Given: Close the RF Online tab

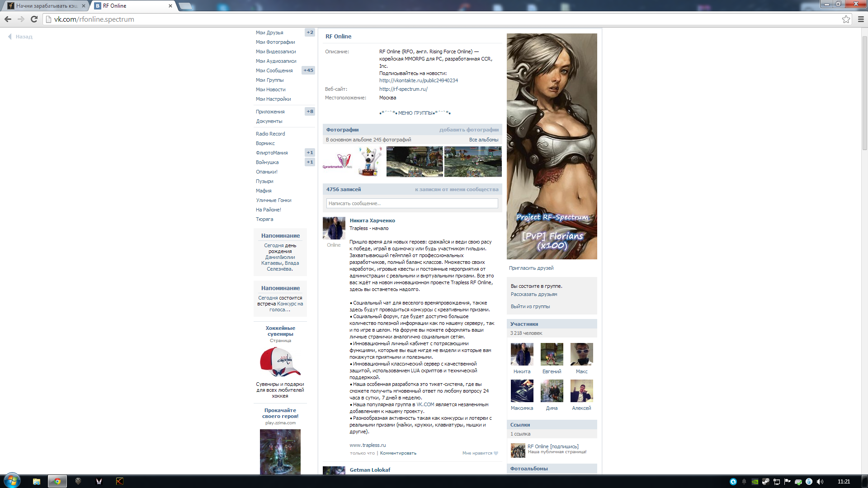Looking at the screenshot, I should (x=170, y=6).
